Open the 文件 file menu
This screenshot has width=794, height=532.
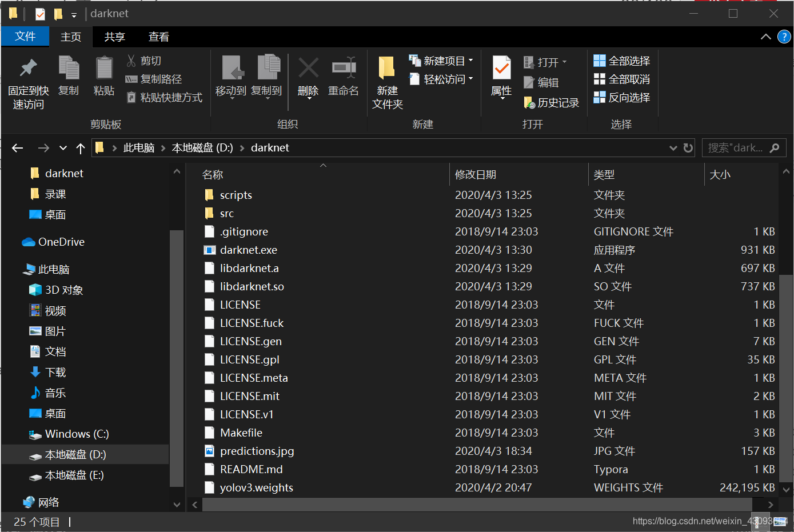(25, 37)
